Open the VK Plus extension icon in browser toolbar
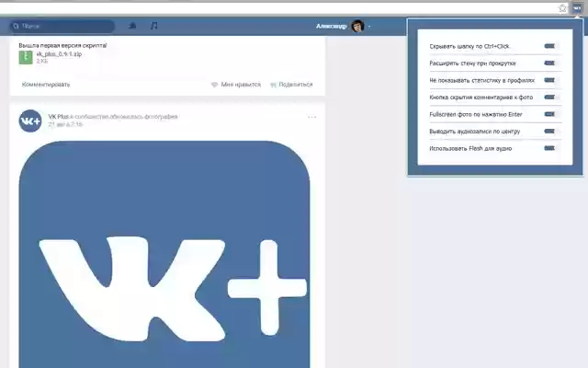This screenshot has width=588, height=368. pyautogui.click(x=577, y=8)
